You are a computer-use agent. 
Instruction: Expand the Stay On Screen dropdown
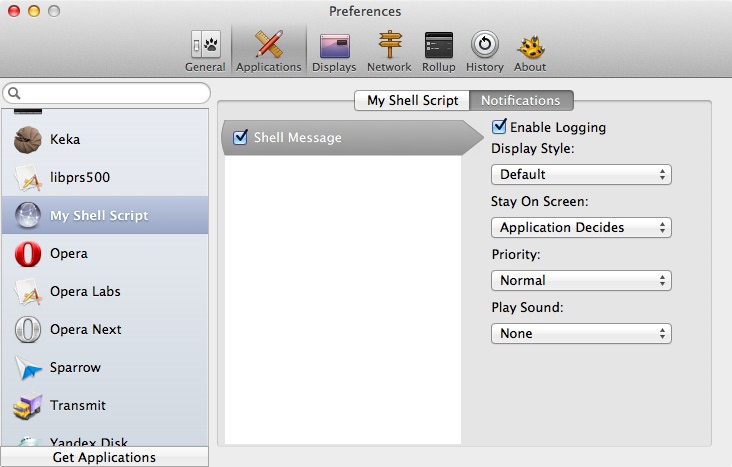[x=581, y=227]
